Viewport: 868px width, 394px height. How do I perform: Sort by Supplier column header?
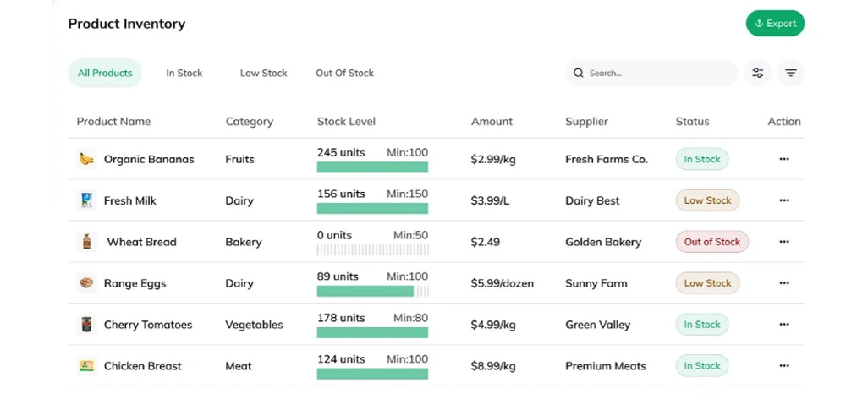pos(586,121)
